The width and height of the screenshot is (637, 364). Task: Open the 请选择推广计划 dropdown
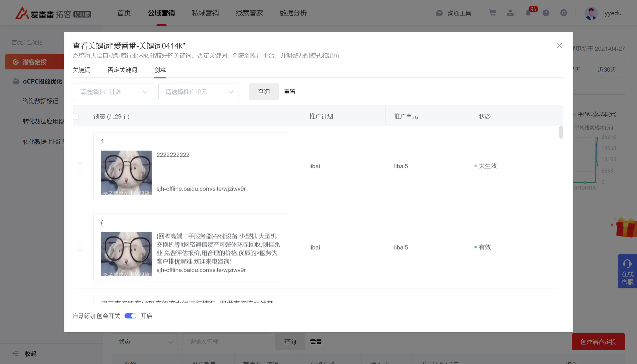113,92
